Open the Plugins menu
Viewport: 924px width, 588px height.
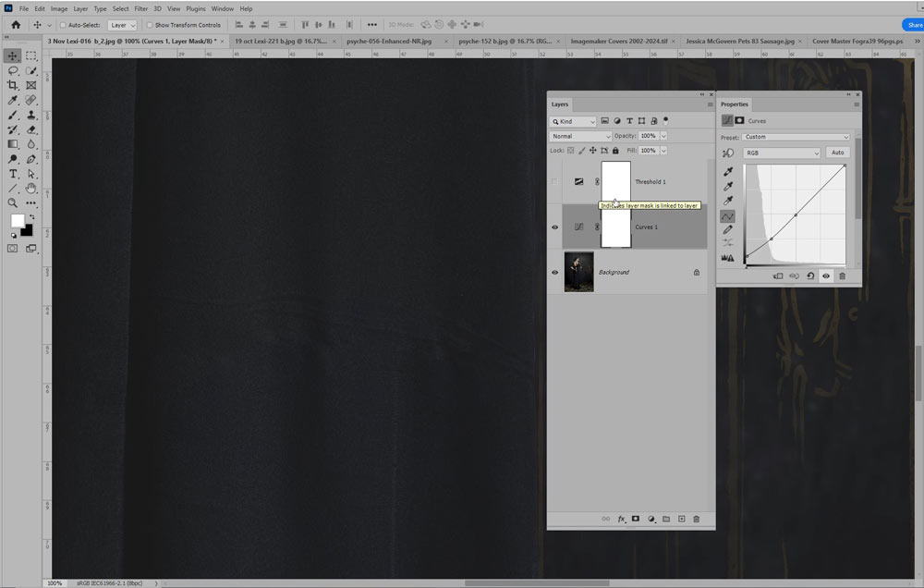coord(196,9)
